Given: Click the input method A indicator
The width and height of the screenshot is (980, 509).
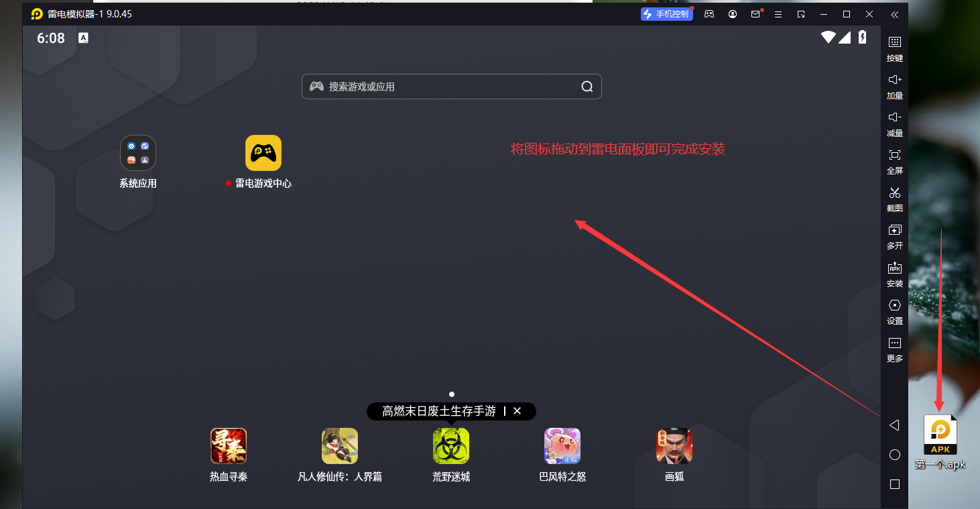Looking at the screenshot, I should [x=83, y=38].
